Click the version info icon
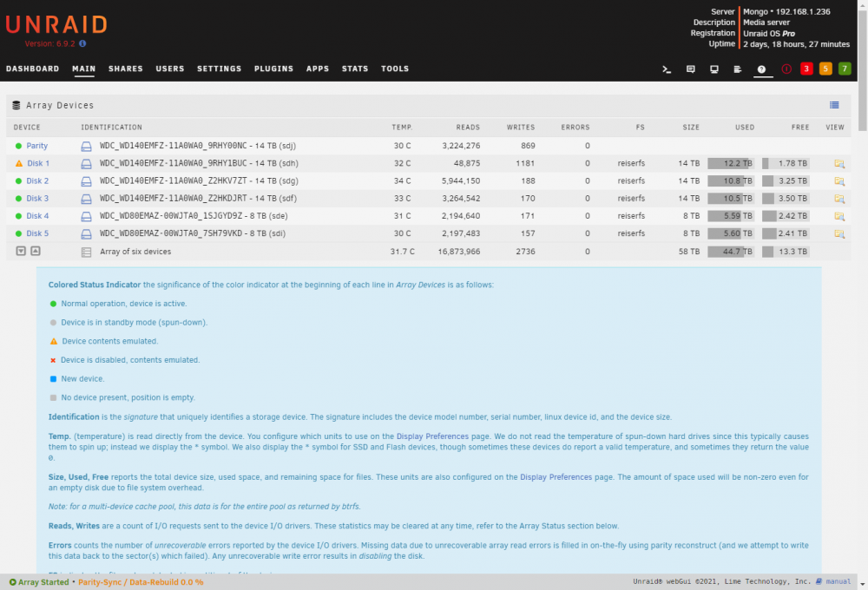The height and width of the screenshot is (590, 868). pyautogui.click(x=82, y=43)
